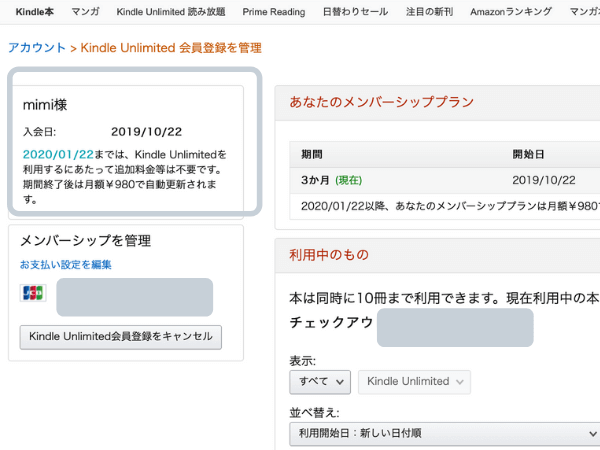Image resolution: width=600 pixels, height=450 pixels.
Task: Click the 3か月 (現在) plan row
Action: [x=445, y=180]
